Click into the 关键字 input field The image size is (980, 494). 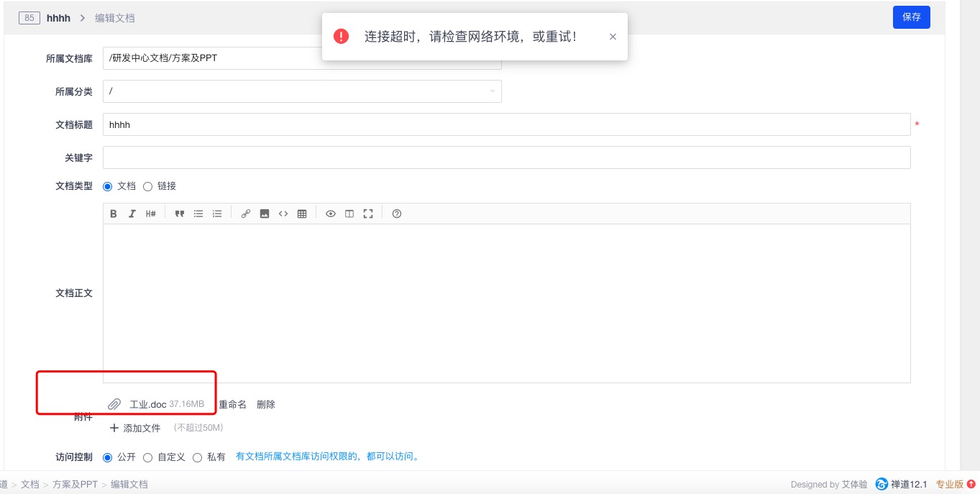tap(506, 157)
